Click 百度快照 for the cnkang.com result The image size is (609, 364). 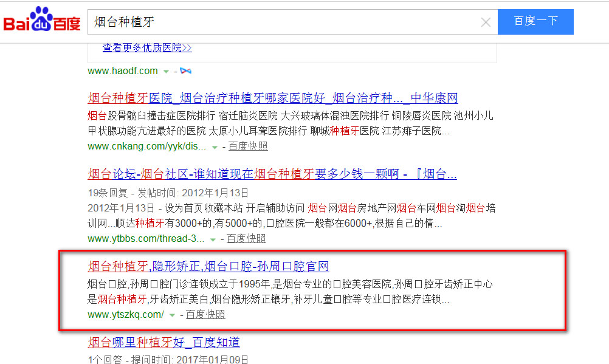pos(250,146)
